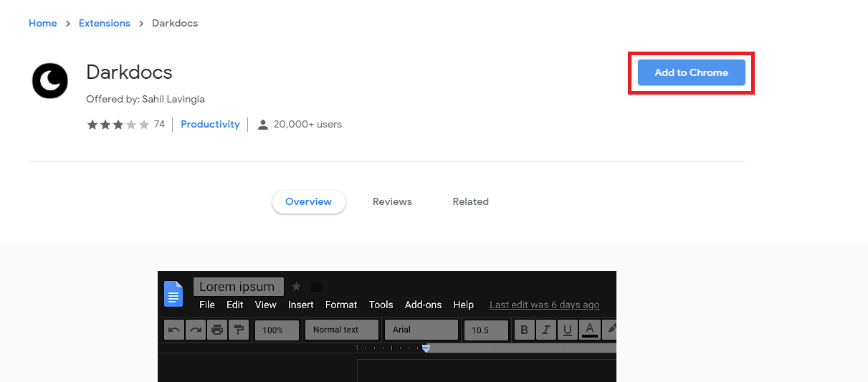Viewport: 868px width, 382px height.
Task: Click the Google Docs icon in preview
Action: pos(174,294)
